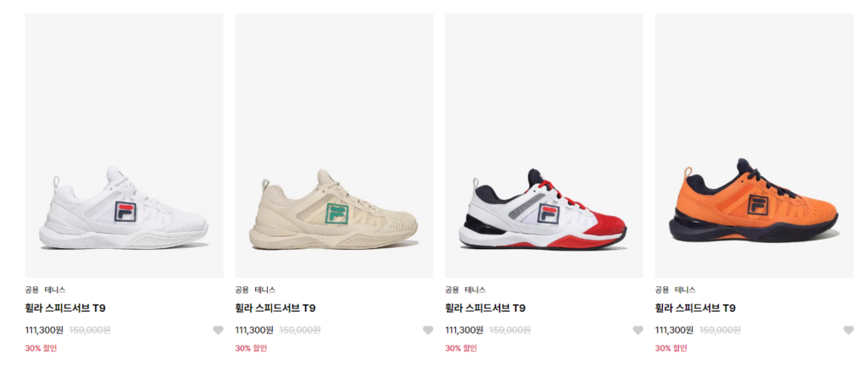The height and width of the screenshot is (370, 868).
Task: Select the 테니스 tag under the orange shoe
Action: (685, 290)
